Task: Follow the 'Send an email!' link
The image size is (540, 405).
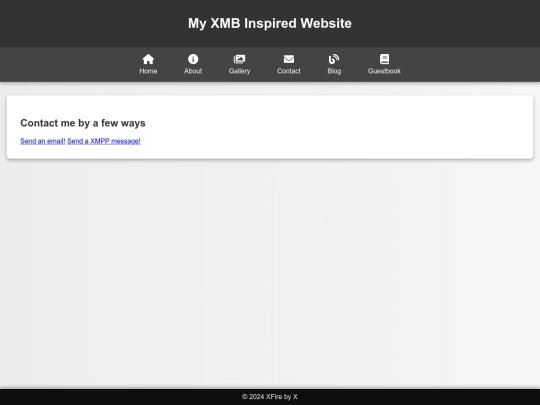Action: tap(43, 141)
